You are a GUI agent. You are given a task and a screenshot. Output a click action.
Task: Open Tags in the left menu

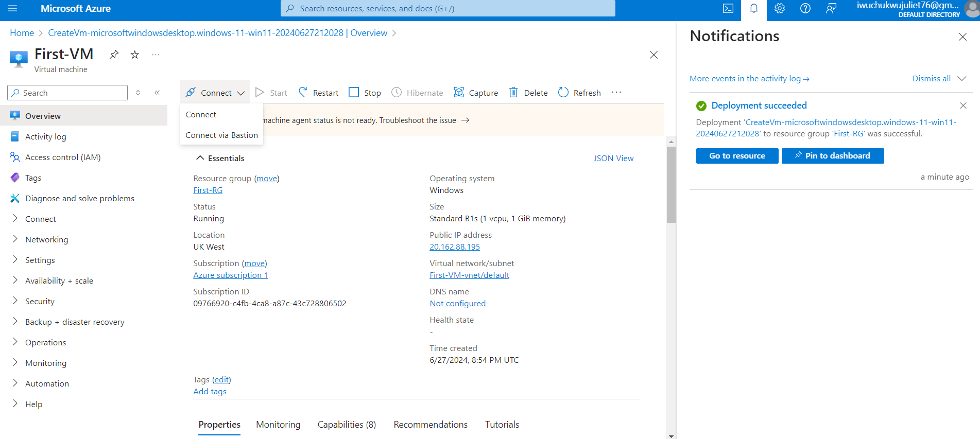pos(83,178)
